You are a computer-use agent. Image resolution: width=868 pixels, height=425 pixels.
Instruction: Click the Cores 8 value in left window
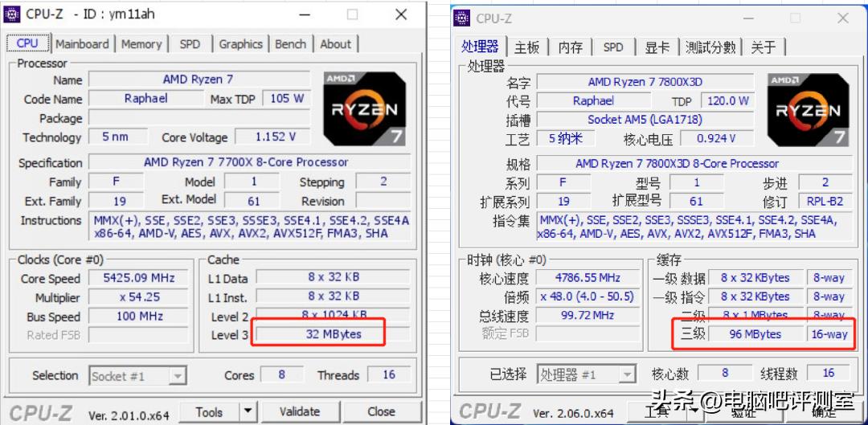pos(281,374)
